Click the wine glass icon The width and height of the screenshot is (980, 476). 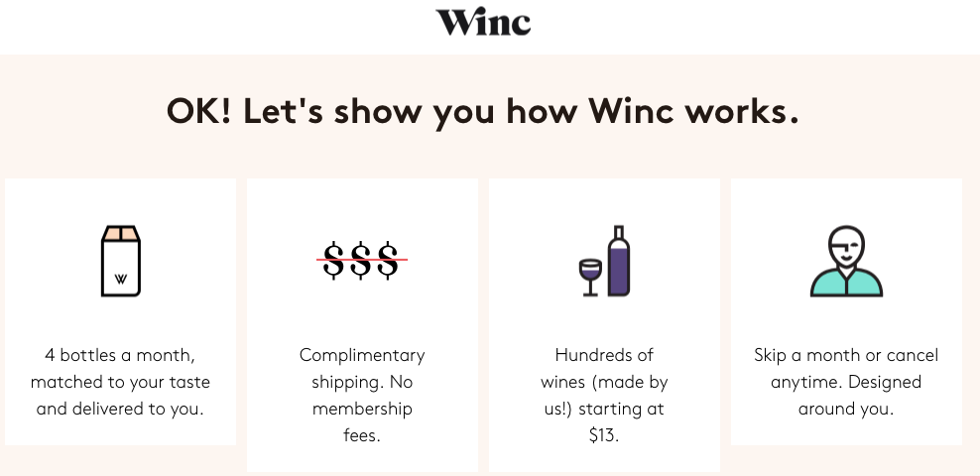point(590,278)
